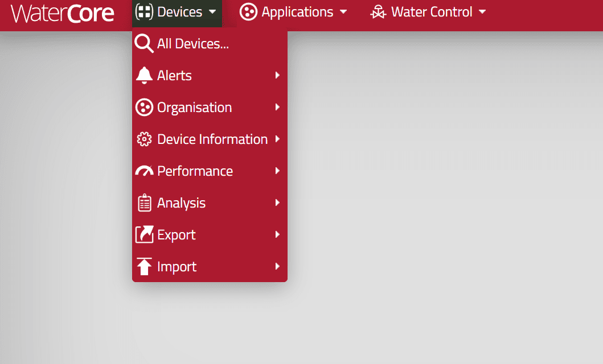Open the Export menu entry
Viewport: 603px width, 364px height.
coord(177,234)
